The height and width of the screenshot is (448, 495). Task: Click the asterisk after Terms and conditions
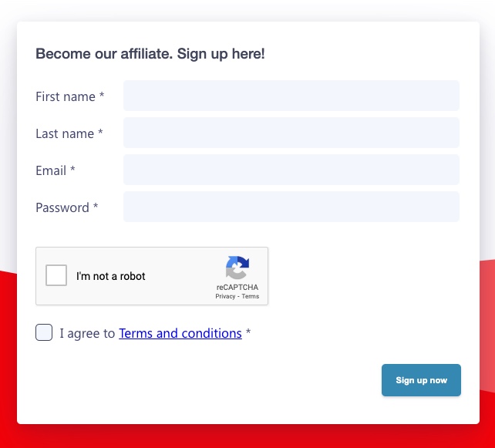[248, 333]
